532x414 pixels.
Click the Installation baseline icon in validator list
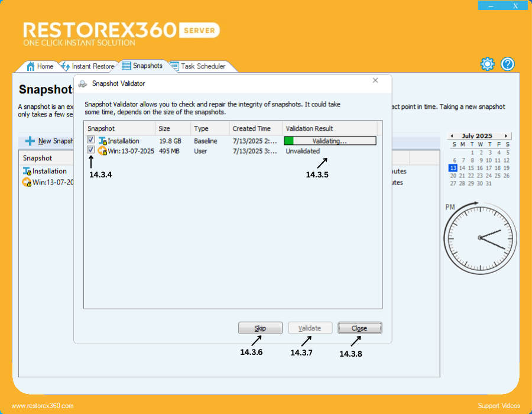click(x=102, y=141)
